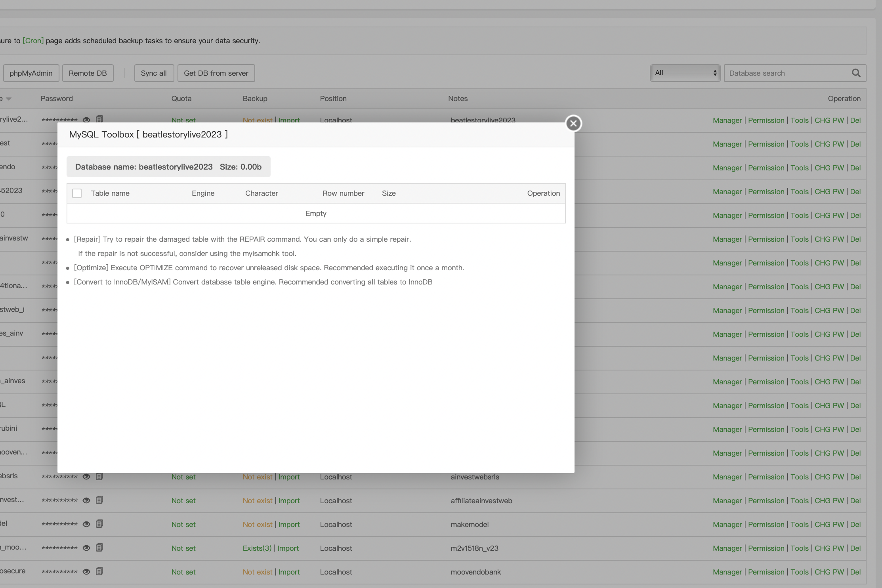
Task: Copy password of affiliateainvestweb database
Action: coord(99,500)
